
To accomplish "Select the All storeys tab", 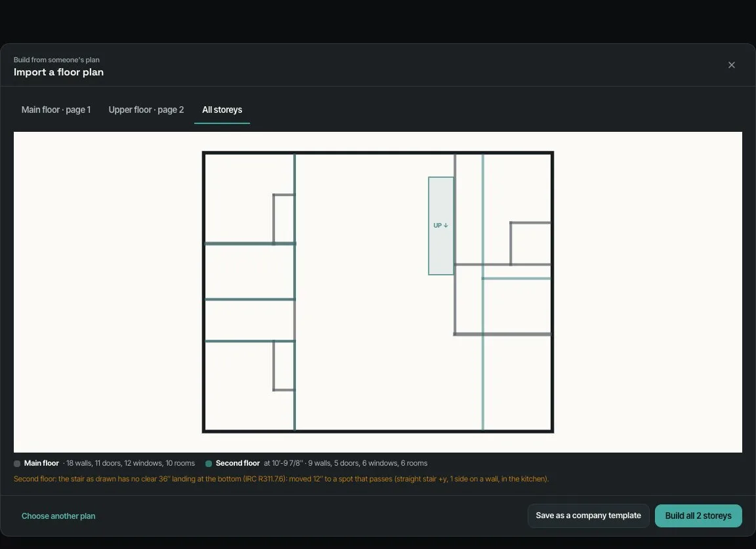I will click(222, 110).
